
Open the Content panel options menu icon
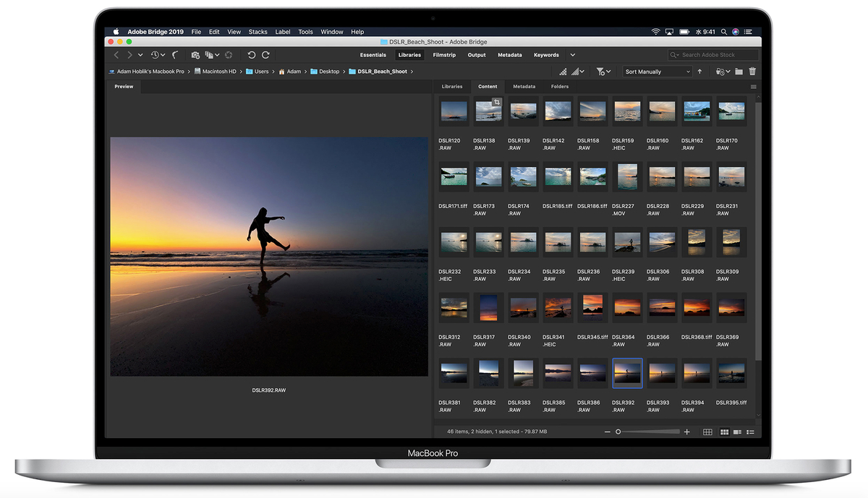[753, 87]
